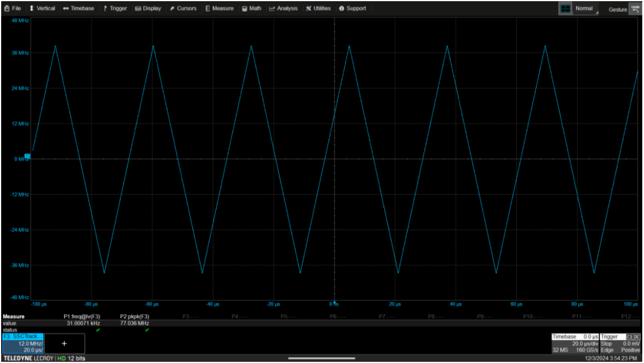644x363 pixels.
Task: Select the P1 freq@lv(F3) measurement header
Action: pos(82,316)
